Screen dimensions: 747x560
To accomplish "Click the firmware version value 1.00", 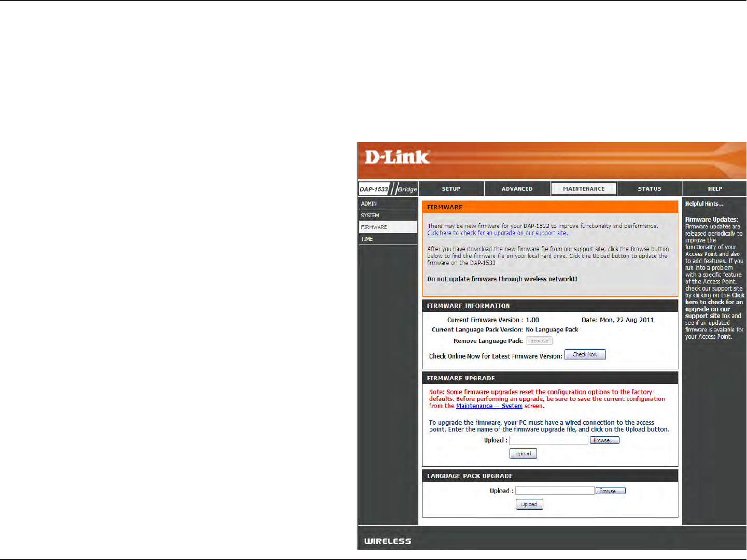I will coord(532,320).
